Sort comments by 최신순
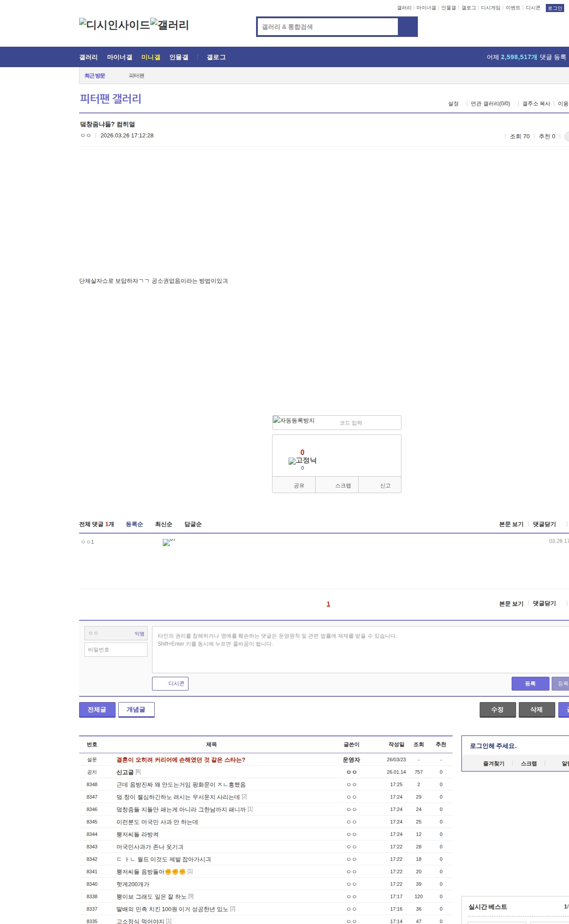569x924 pixels. click(164, 524)
